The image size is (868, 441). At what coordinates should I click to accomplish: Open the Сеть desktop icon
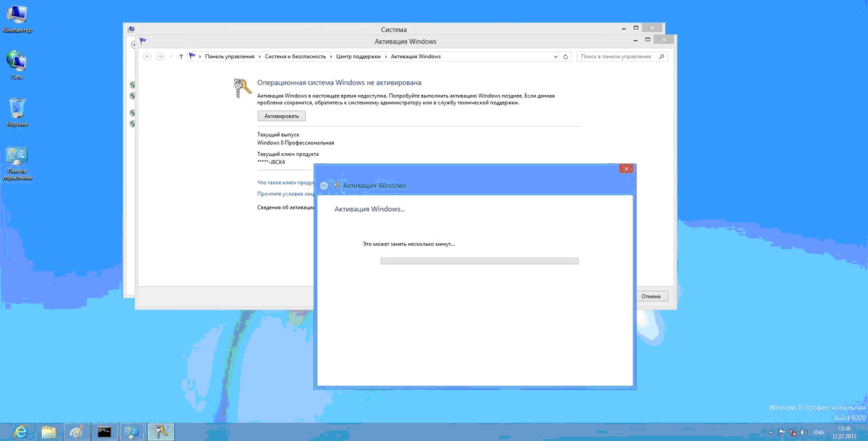17,66
